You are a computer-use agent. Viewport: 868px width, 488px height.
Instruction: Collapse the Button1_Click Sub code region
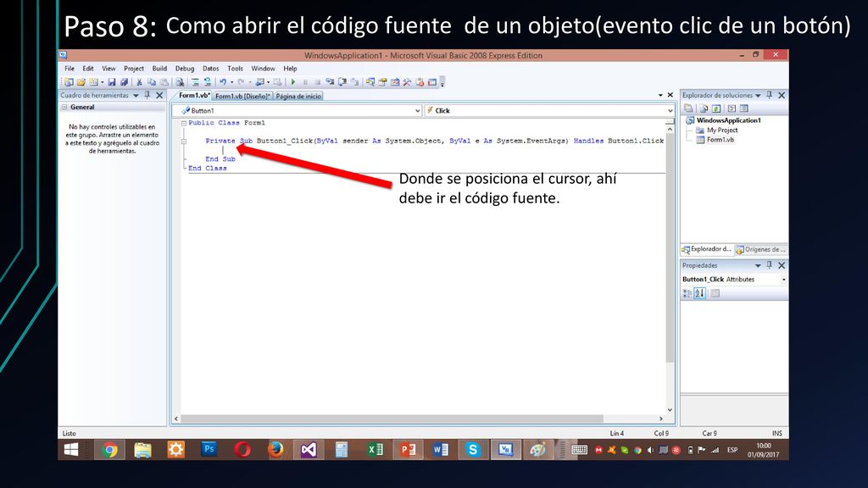(184, 141)
